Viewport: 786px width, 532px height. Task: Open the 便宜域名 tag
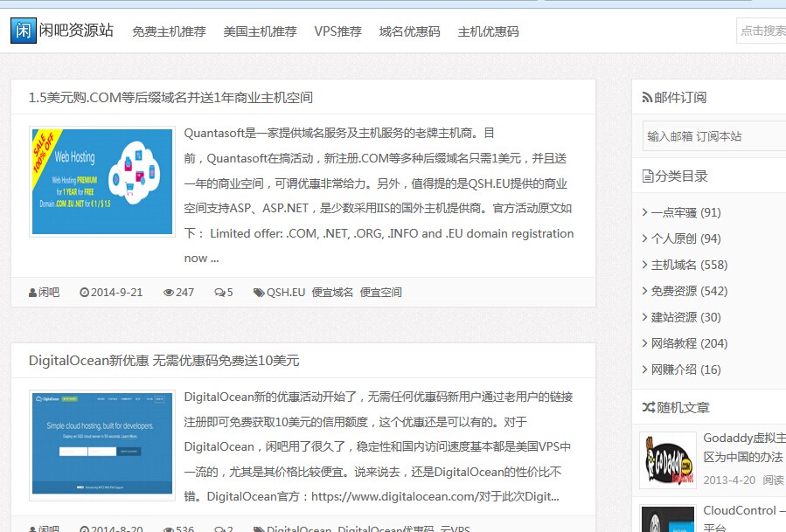[332, 292]
